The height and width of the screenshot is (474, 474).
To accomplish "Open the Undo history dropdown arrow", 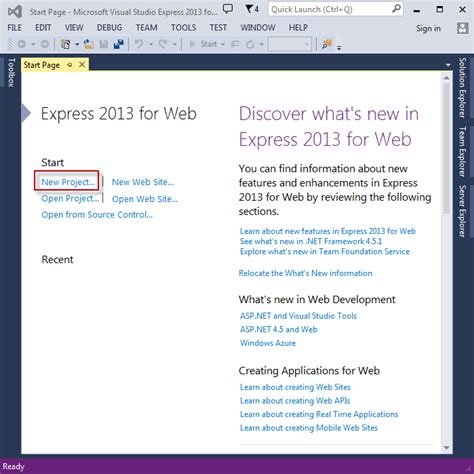I will [x=151, y=44].
